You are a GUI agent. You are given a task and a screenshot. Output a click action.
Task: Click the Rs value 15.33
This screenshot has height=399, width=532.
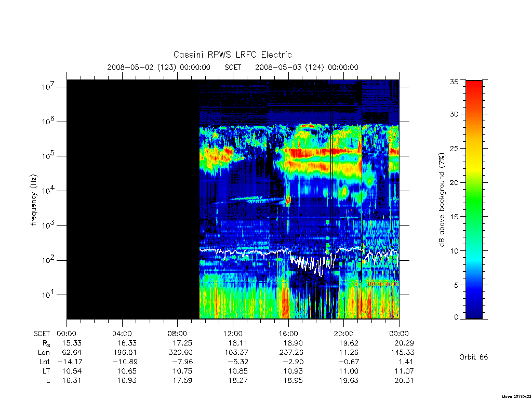[72, 343]
